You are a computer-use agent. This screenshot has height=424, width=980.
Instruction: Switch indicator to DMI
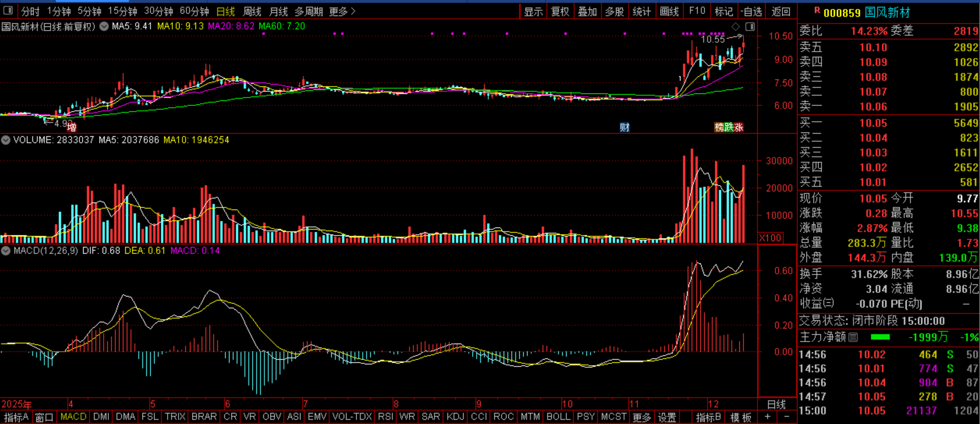pyautogui.click(x=101, y=417)
